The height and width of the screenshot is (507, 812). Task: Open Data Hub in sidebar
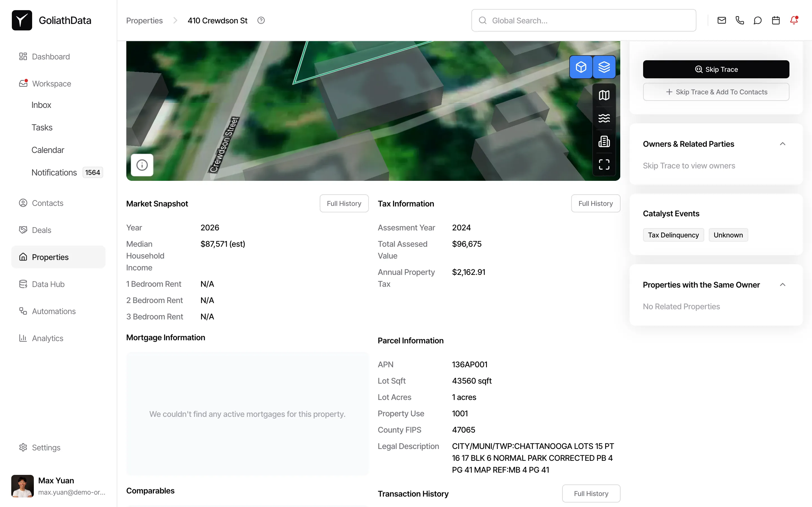click(x=48, y=284)
